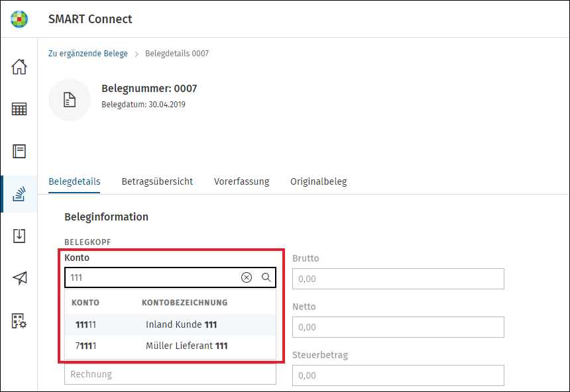The height and width of the screenshot is (392, 570).
Task: Switch to the Betragsübersicht tab
Action: click(x=157, y=181)
